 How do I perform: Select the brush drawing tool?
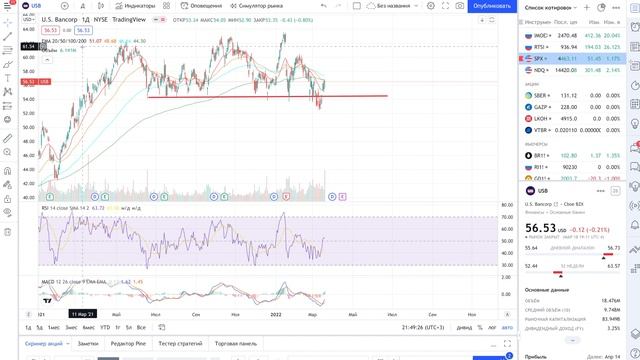(7, 64)
